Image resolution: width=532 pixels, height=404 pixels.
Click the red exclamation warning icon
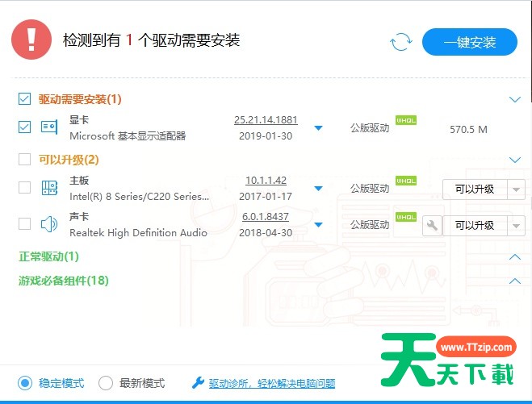point(31,40)
